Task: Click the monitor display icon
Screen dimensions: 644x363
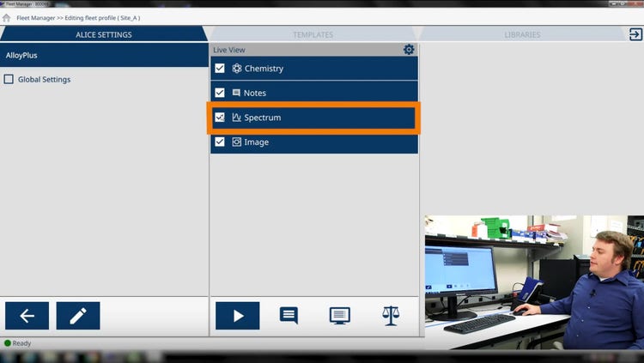Action: pos(340,316)
